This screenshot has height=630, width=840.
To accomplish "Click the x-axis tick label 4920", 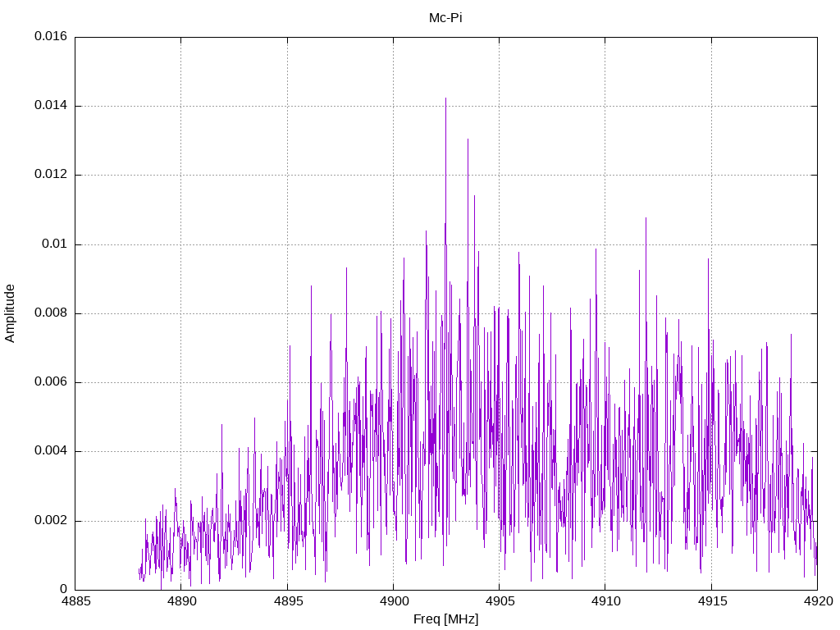I will pos(818,601).
